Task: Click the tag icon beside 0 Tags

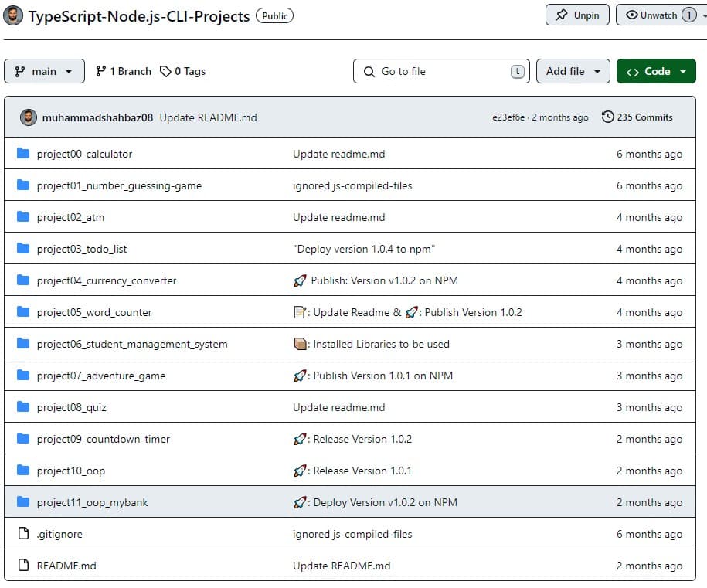Action: pos(165,71)
